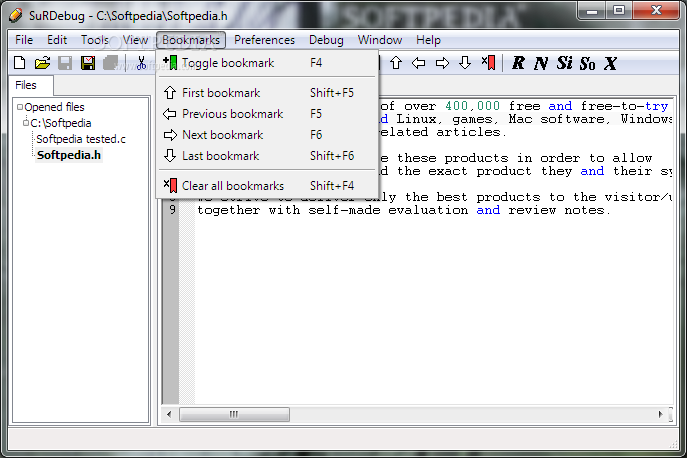Click the Open file folder icon
Screen dimensions: 687x458
click(42, 63)
